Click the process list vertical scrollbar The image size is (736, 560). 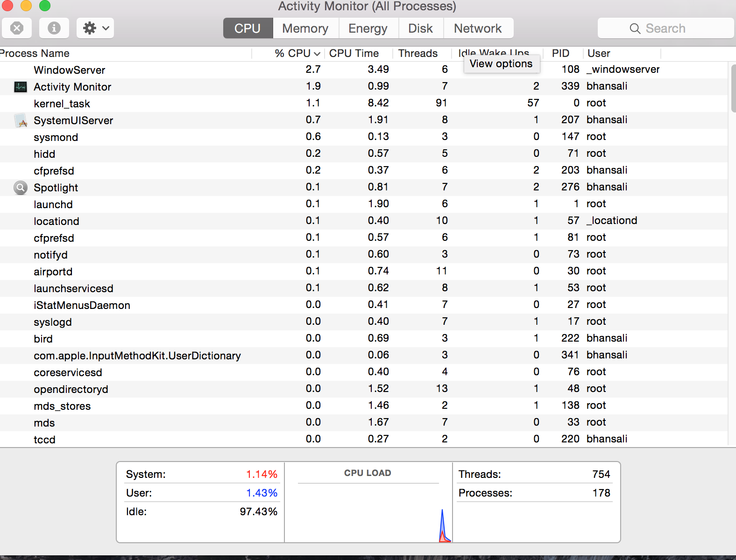point(733,89)
